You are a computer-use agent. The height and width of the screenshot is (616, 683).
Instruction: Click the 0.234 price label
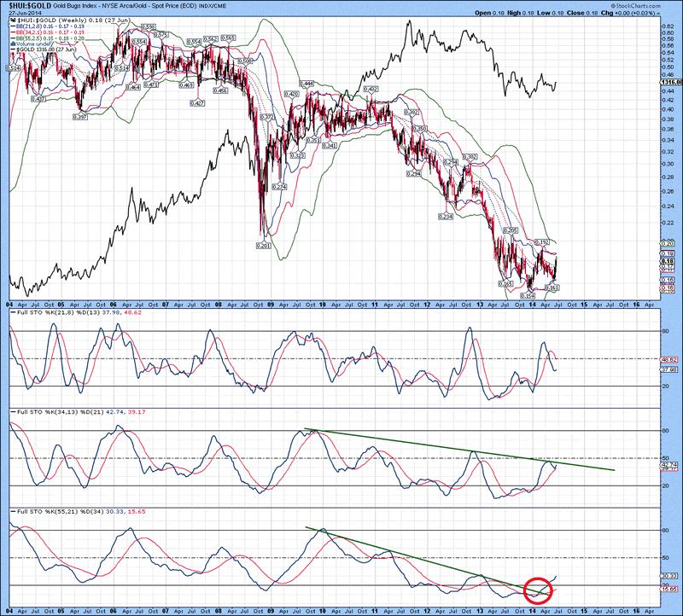click(445, 217)
